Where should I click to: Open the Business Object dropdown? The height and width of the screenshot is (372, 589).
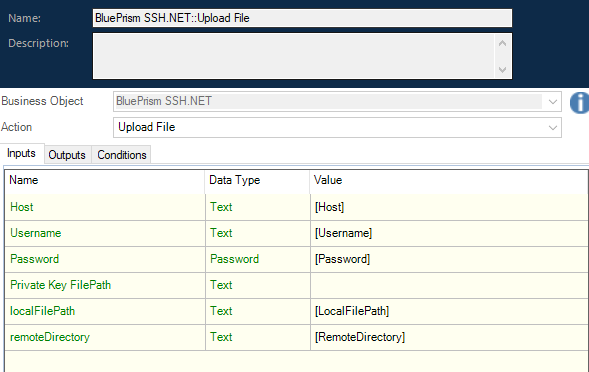click(x=337, y=101)
